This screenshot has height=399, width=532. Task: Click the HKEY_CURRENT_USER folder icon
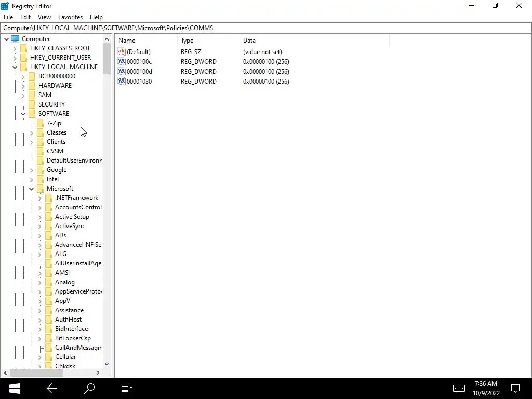(23, 57)
